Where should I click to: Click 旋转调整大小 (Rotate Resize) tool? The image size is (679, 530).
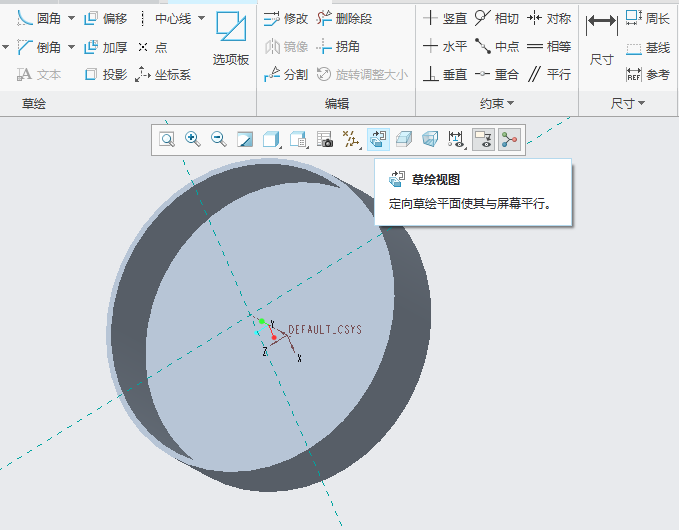tap(362, 74)
